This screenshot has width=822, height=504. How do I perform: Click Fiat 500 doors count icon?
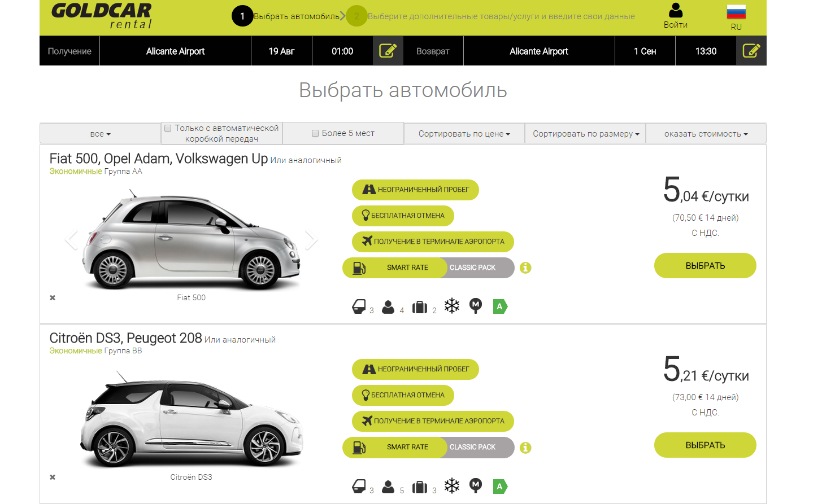coord(359,306)
